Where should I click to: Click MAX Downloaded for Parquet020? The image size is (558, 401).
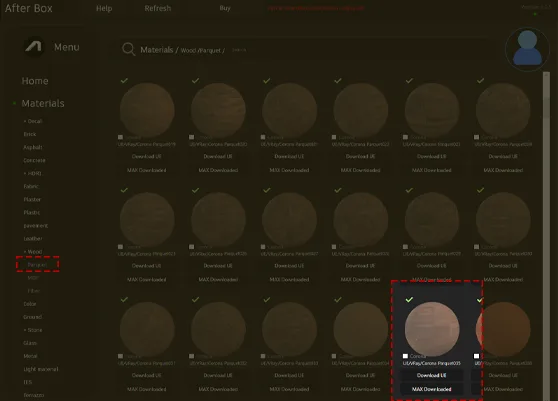point(218,170)
